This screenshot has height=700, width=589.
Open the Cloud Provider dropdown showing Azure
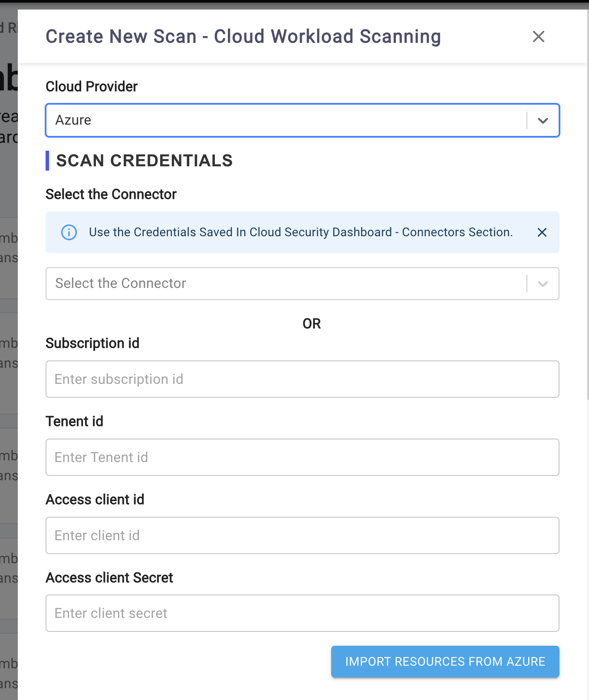coord(286,120)
